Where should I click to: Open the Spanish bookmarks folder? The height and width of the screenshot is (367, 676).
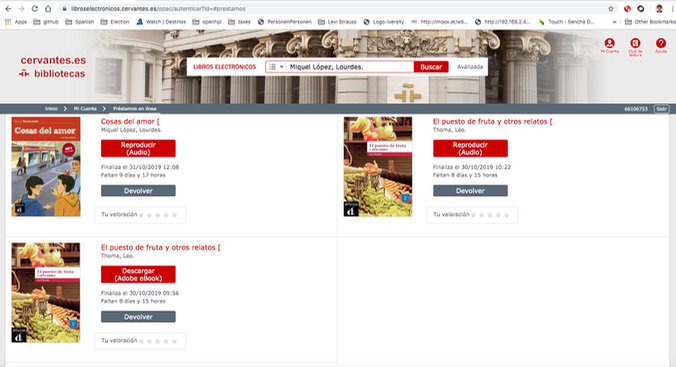pyautogui.click(x=80, y=22)
